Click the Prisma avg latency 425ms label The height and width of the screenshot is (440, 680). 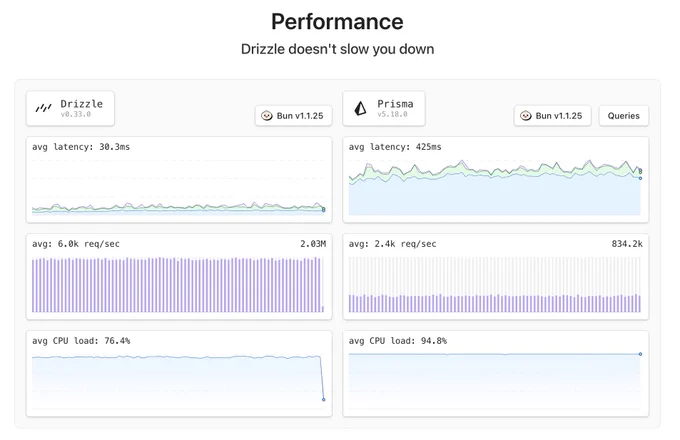coord(395,147)
